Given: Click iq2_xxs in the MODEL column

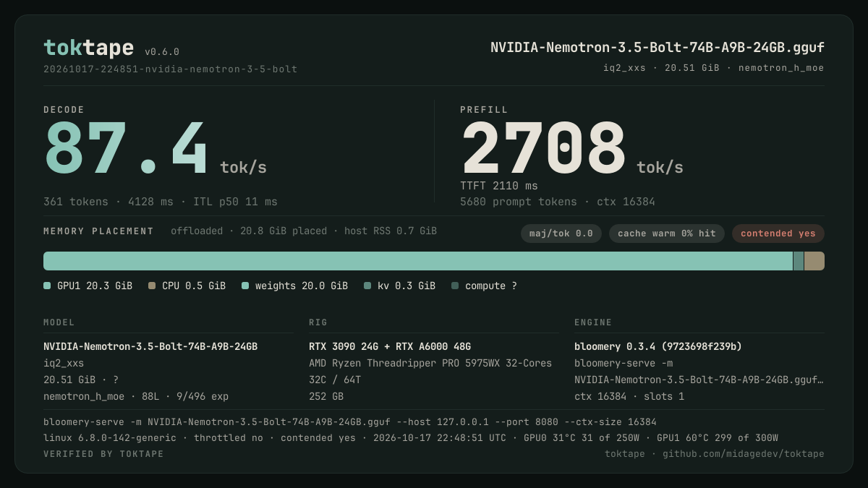Looking at the screenshot, I should (x=64, y=363).
